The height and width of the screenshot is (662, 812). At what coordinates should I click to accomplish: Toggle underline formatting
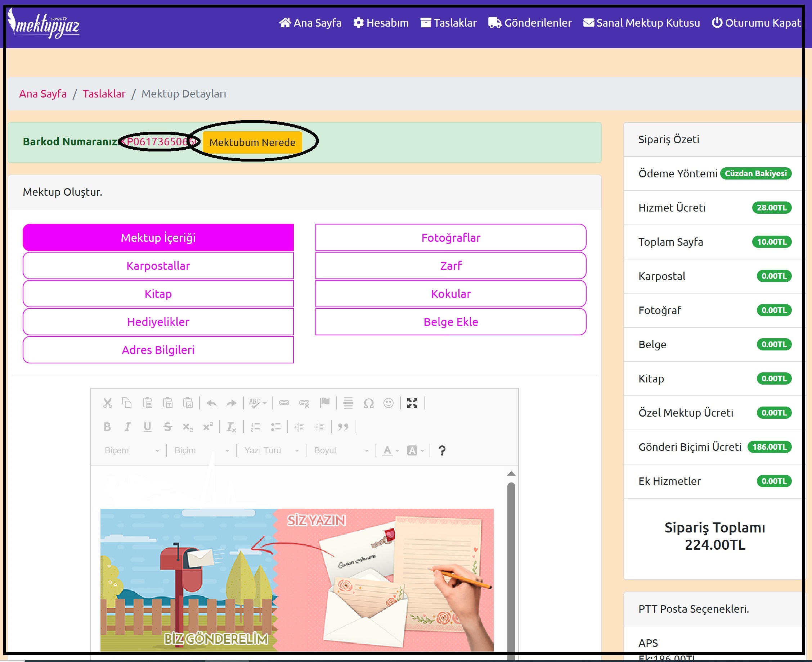[x=147, y=427]
